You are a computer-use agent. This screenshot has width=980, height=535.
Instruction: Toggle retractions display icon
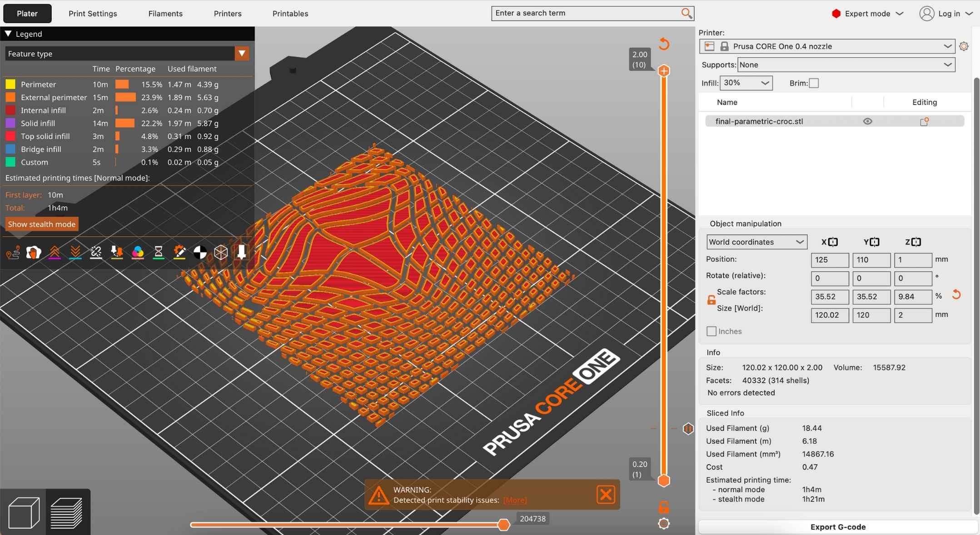tap(55, 252)
